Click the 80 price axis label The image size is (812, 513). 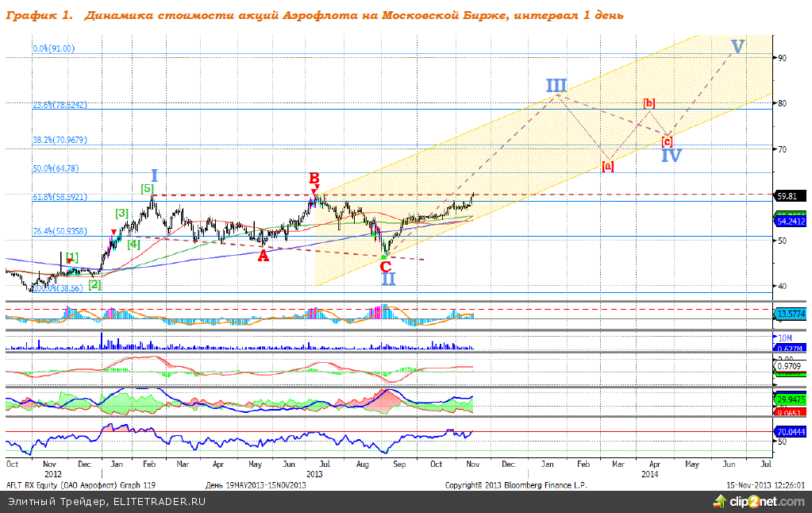[782, 104]
